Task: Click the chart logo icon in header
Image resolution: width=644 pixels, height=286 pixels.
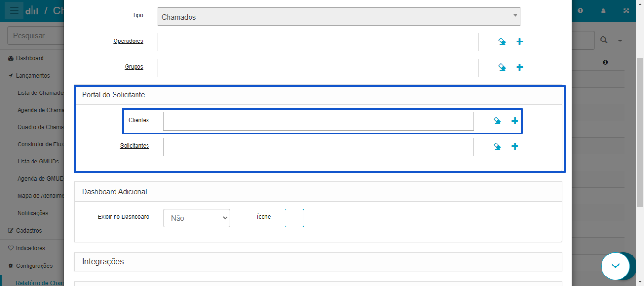Action: pos(32,10)
